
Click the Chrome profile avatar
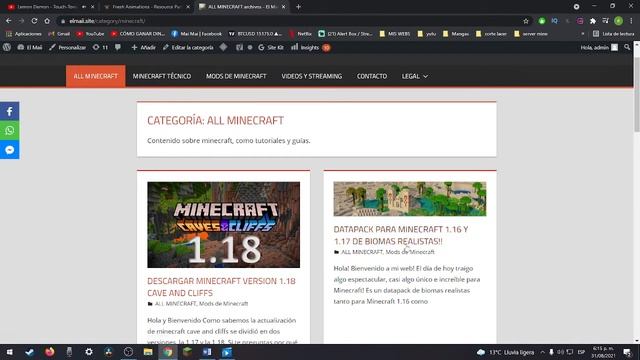tap(618, 21)
